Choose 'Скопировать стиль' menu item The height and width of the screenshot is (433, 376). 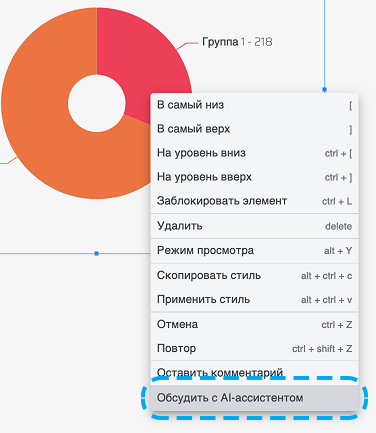[254, 276]
